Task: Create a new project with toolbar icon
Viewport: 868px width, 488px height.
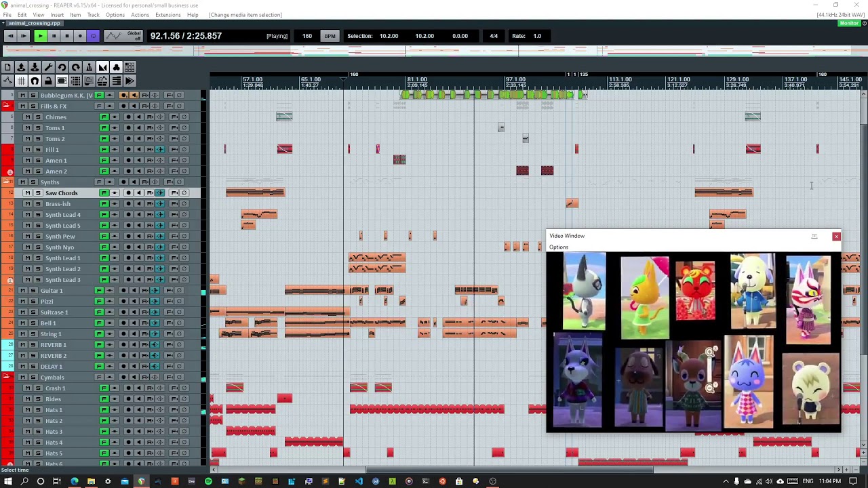Action: click(7, 67)
